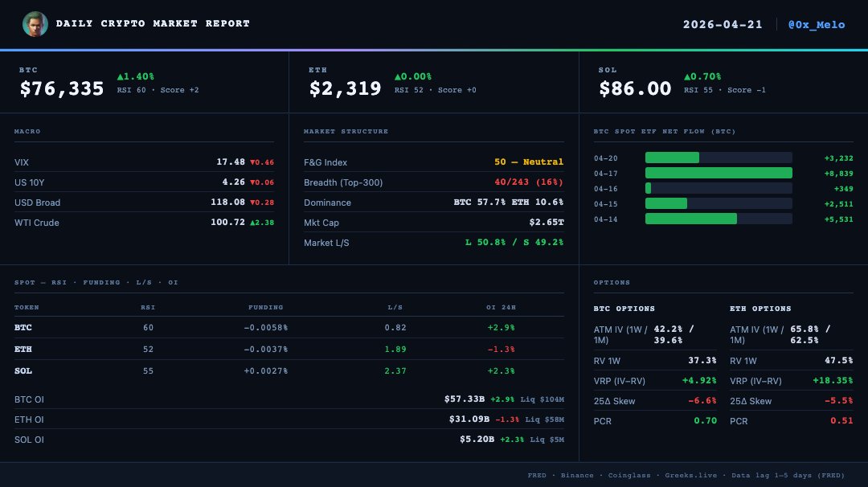
Task: Click the BTC change ▲1.40%
Action: coord(136,76)
